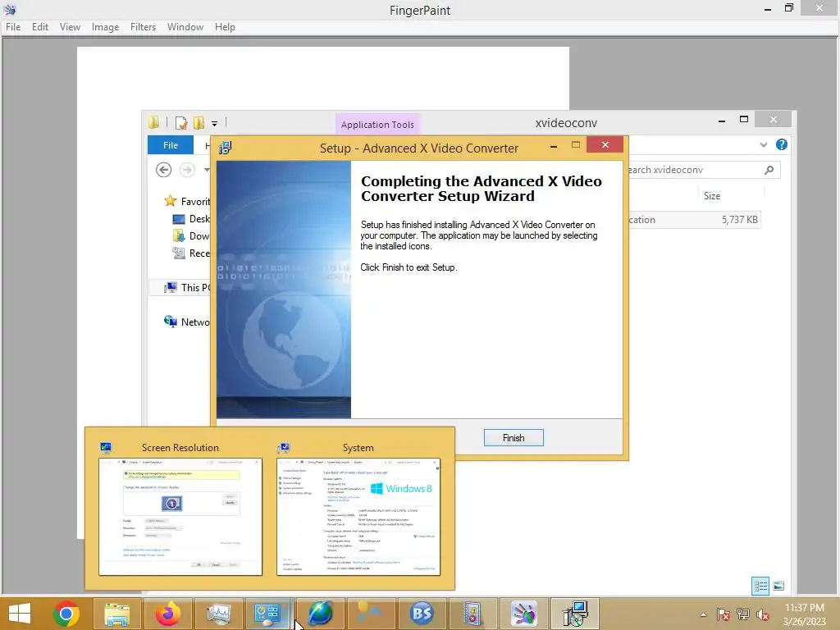The image size is (840, 630).
Task: Open the taskbar clock and date
Action: (x=805, y=614)
